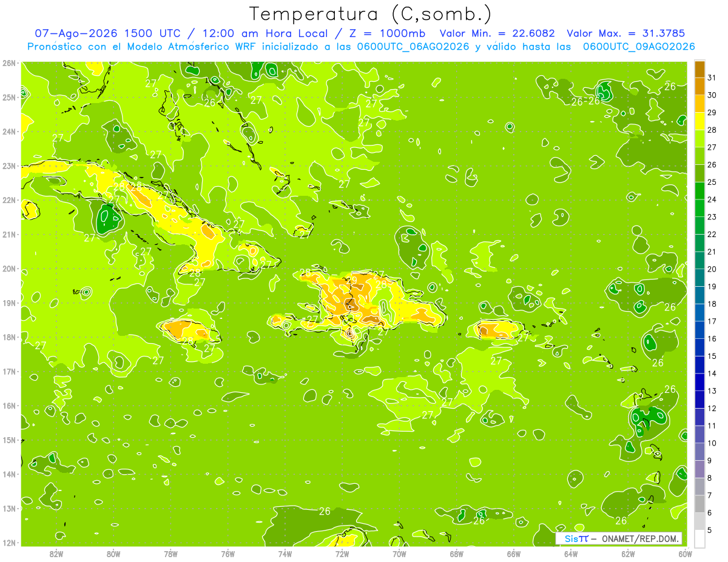The width and height of the screenshot is (728, 562).
Task: Click the purple legend swatch between 9 and 10
Action: pos(699,452)
